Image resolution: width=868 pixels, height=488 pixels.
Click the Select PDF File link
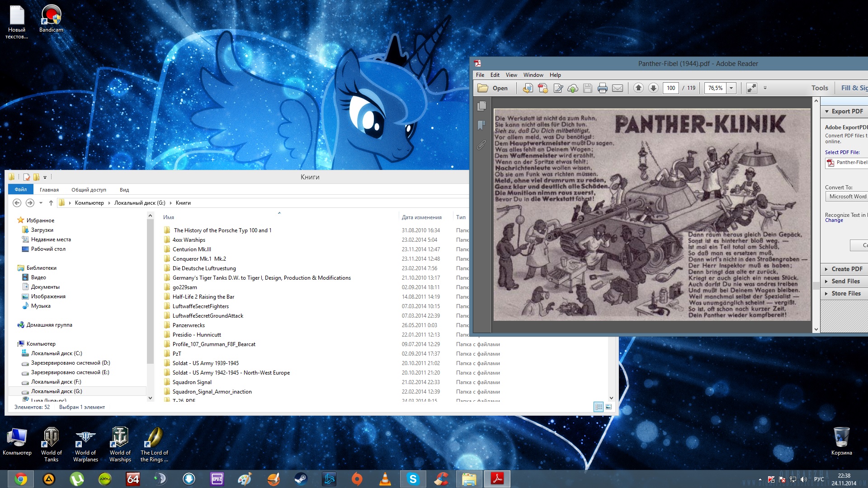coord(842,152)
